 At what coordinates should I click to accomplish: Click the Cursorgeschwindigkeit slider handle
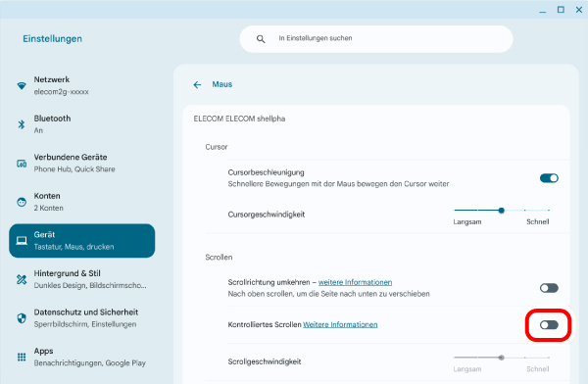pyautogui.click(x=502, y=211)
